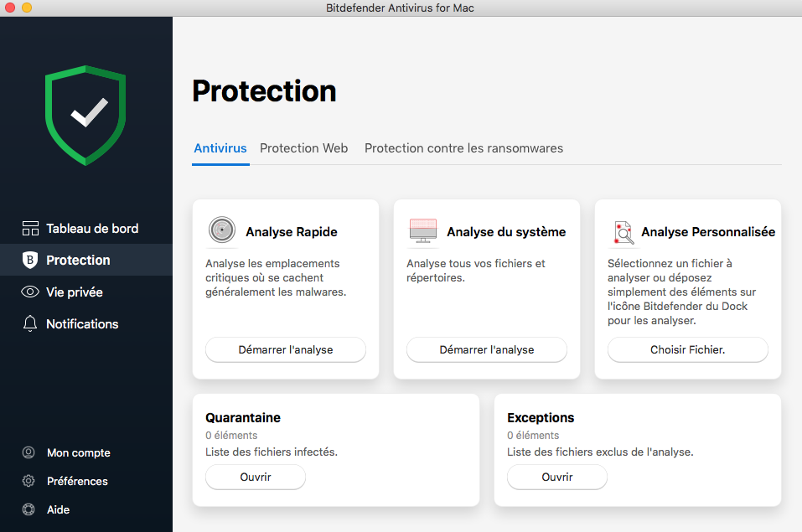Viewport: 802px width, 532px height.
Task: Open Mon compte
Action: coord(78,452)
